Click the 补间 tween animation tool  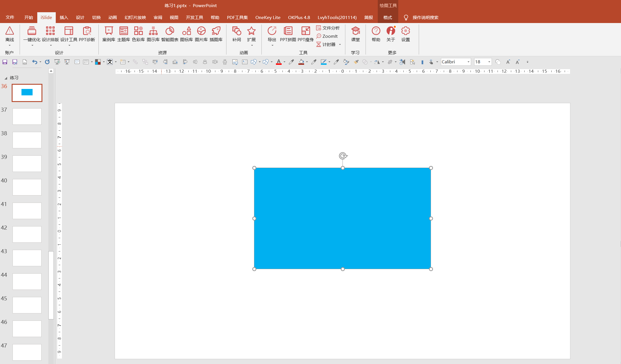[x=236, y=34]
